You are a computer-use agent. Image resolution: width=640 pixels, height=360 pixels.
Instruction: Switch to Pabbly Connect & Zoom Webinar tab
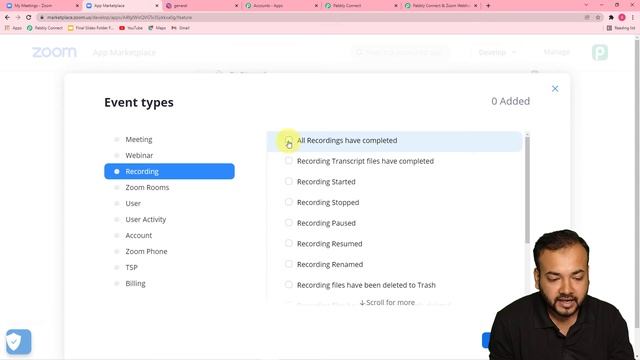pos(441,6)
